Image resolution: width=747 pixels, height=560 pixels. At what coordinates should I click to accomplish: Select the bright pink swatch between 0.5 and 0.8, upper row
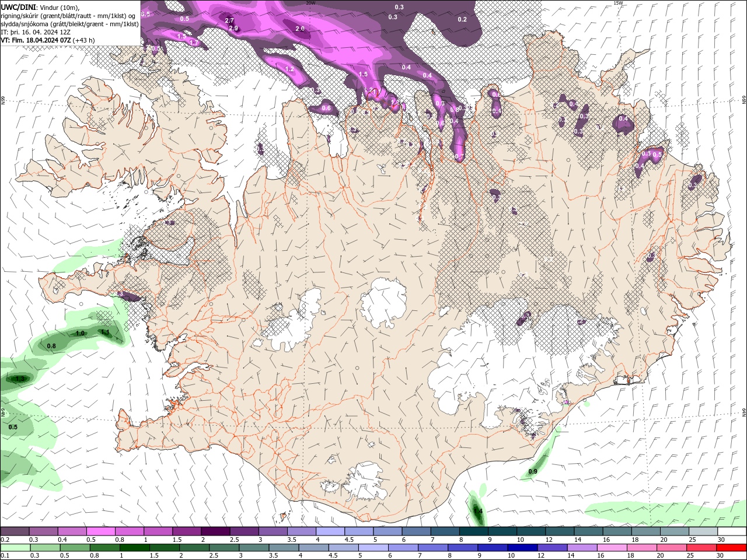point(100,531)
